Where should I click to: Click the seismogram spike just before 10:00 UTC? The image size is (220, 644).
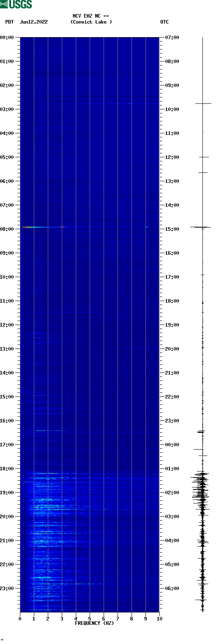(203, 103)
